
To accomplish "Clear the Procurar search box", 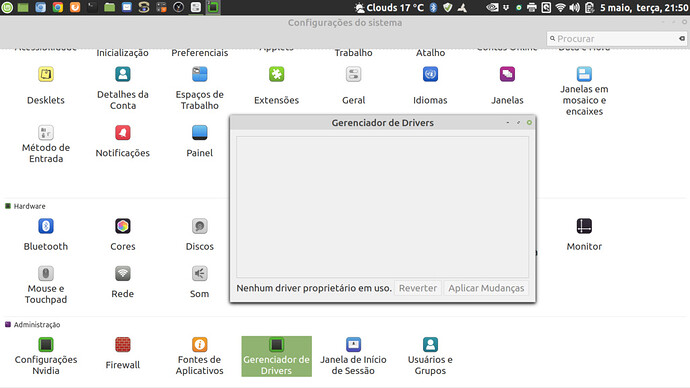I will [682, 39].
